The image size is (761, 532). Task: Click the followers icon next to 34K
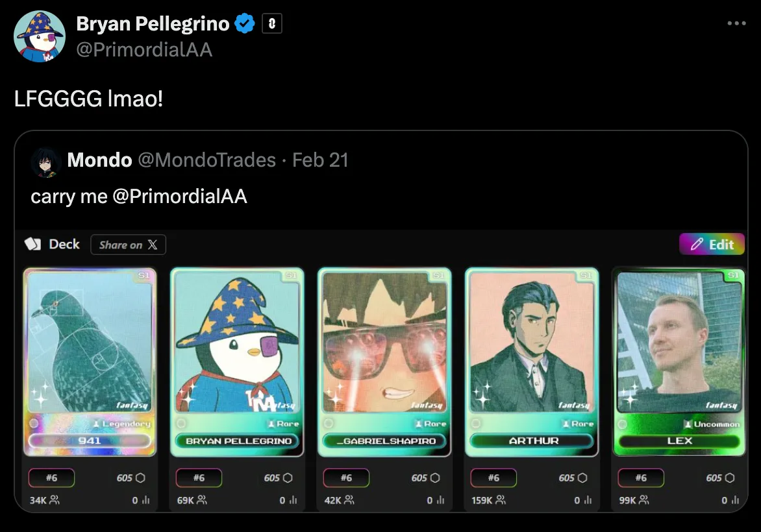(x=54, y=500)
